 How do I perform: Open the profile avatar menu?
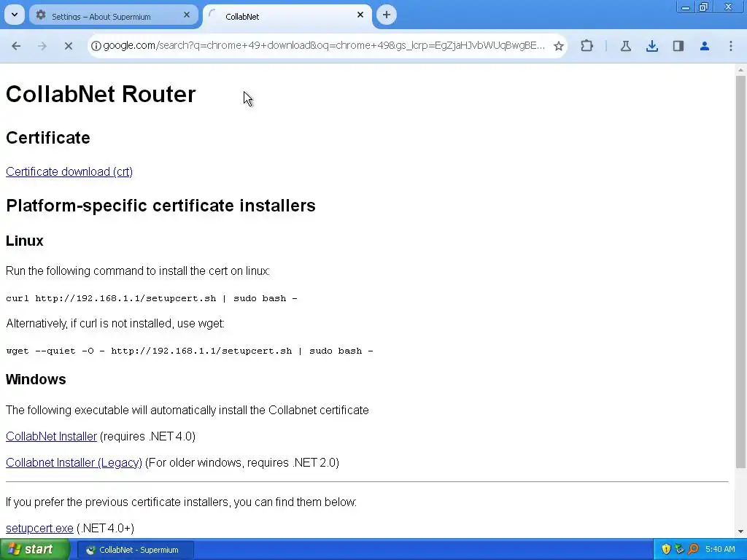[705, 46]
